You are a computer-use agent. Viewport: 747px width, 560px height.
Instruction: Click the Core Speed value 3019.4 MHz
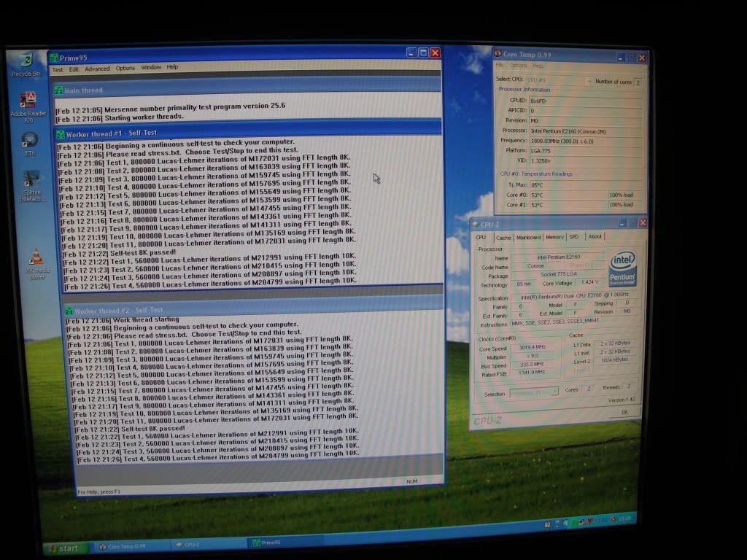[533, 347]
